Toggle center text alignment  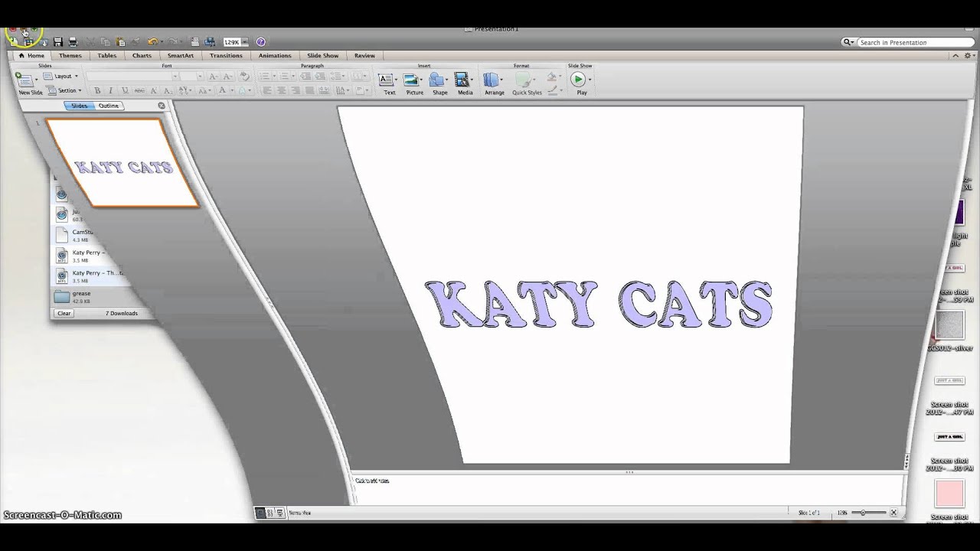click(281, 90)
